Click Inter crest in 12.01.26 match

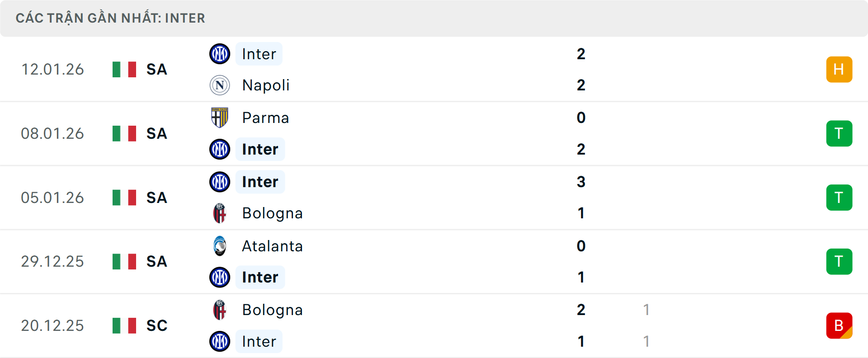pos(220,54)
